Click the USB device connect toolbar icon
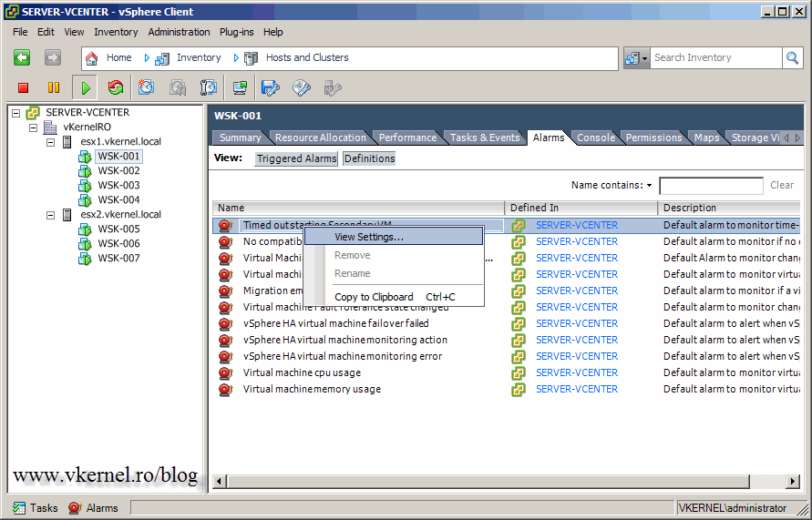 pos(333,87)
